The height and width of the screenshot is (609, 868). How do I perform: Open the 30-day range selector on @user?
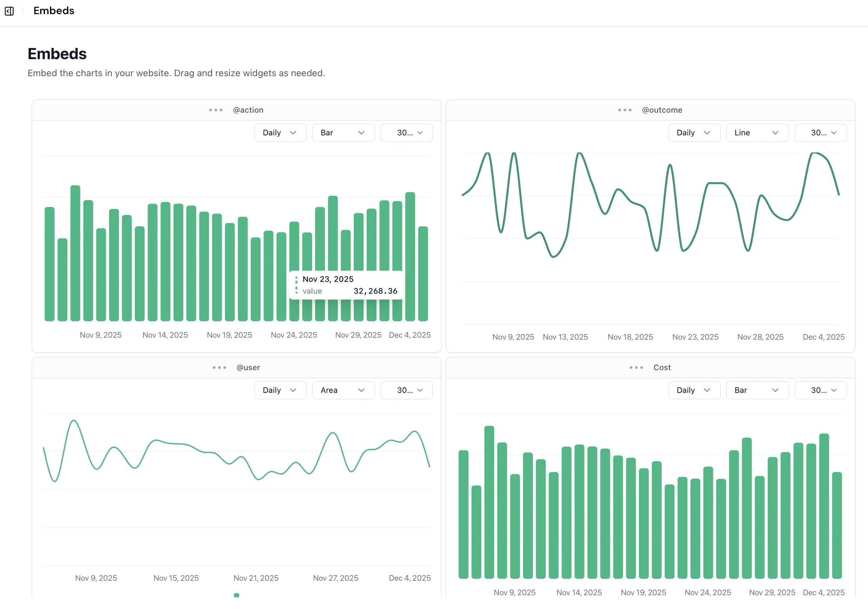tap(407, 390)
